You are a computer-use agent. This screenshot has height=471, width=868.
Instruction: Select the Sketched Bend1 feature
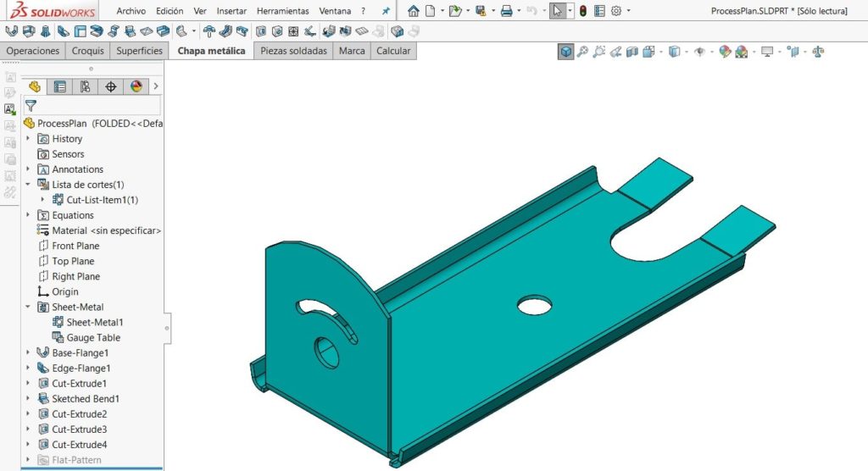(85, 399)
